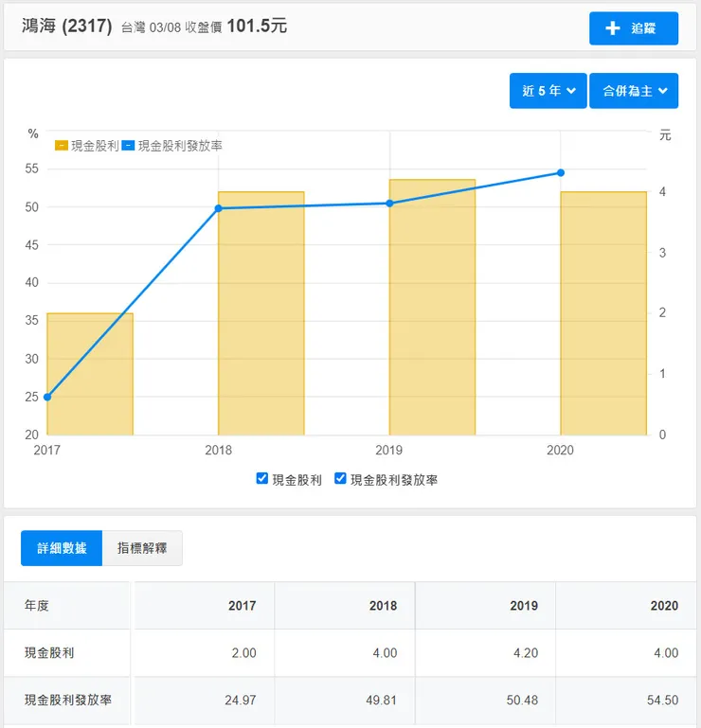The height and width of the screenshot is (728, 701).
Task: Click the table cell value 50.48
Action: pos(522,700)
